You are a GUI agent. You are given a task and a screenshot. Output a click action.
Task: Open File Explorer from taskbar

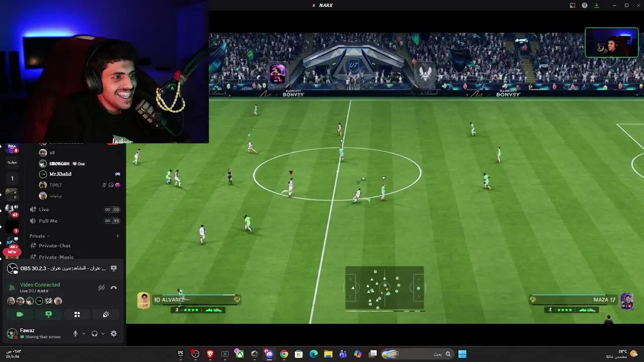pos(328,354)
